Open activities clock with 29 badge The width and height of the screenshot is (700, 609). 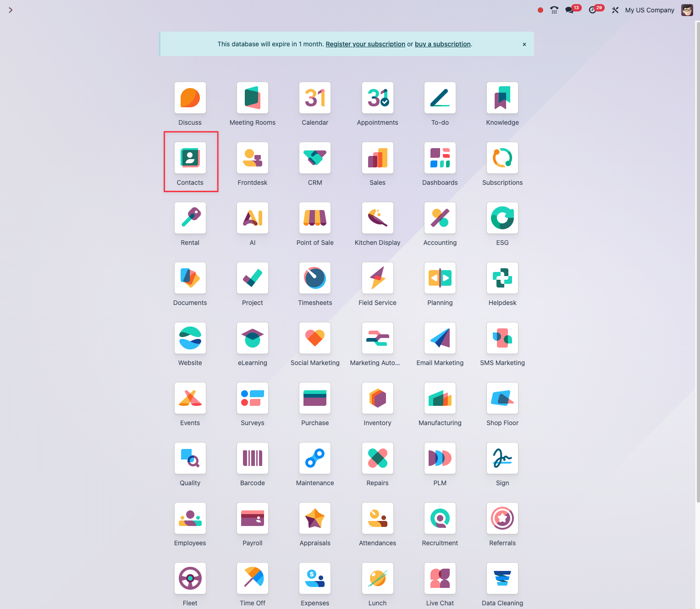(x=596, y=10)
